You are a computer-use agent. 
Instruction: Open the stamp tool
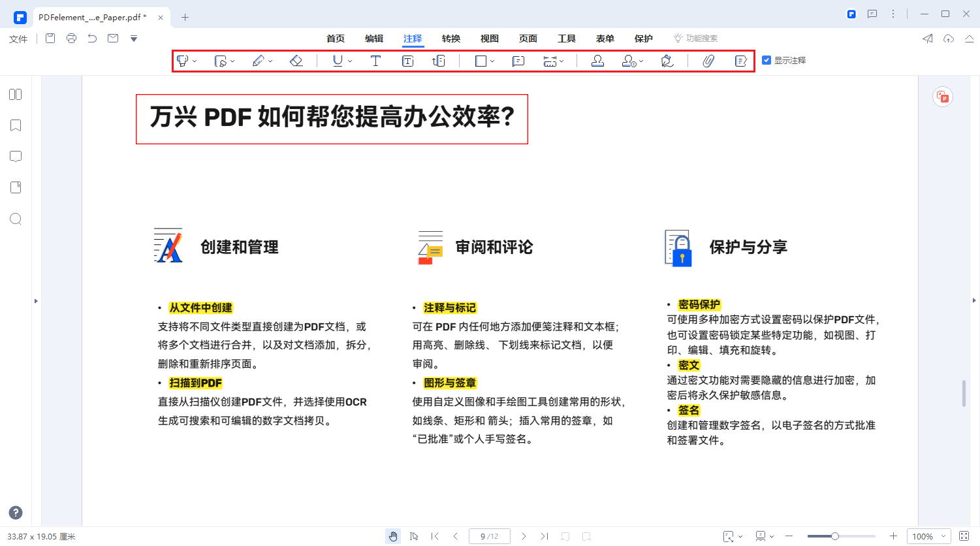pos(597,61)
